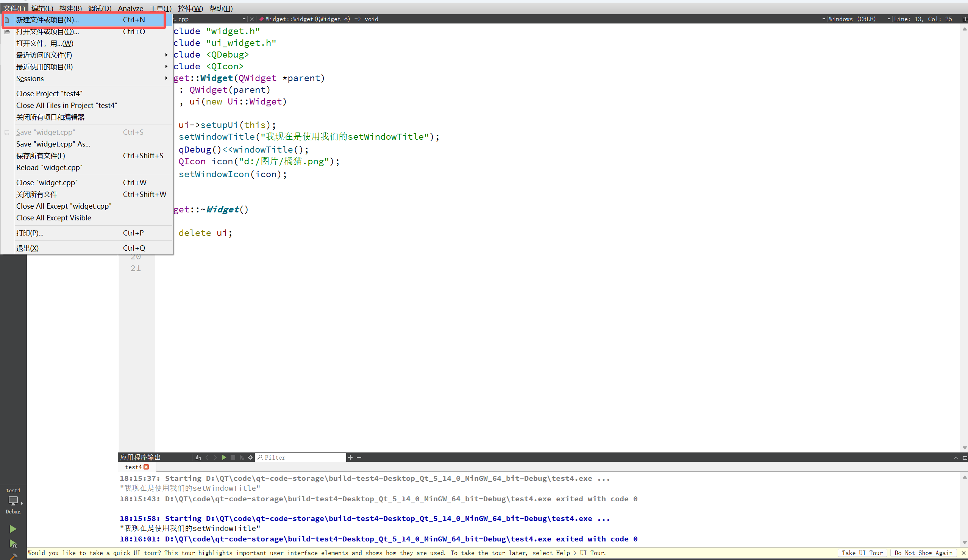Select 退出(X) to quit

point(86,248)
